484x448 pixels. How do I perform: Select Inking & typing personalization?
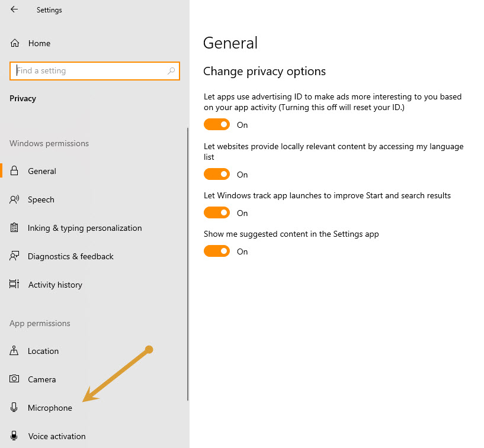(x=94, y=228)
